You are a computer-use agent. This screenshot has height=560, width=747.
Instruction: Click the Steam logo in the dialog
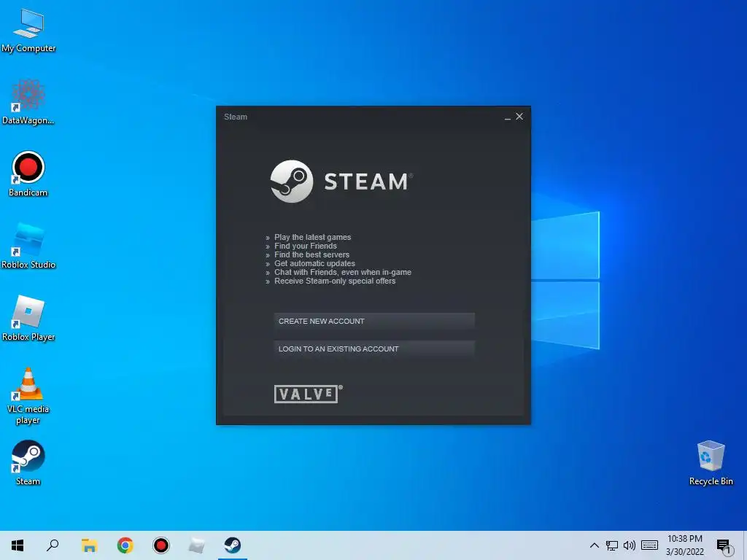click(x=341, y=182)
